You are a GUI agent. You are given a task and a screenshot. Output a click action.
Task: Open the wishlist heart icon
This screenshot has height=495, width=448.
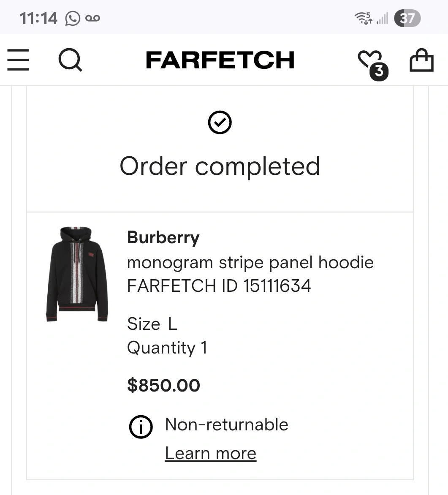370,60
